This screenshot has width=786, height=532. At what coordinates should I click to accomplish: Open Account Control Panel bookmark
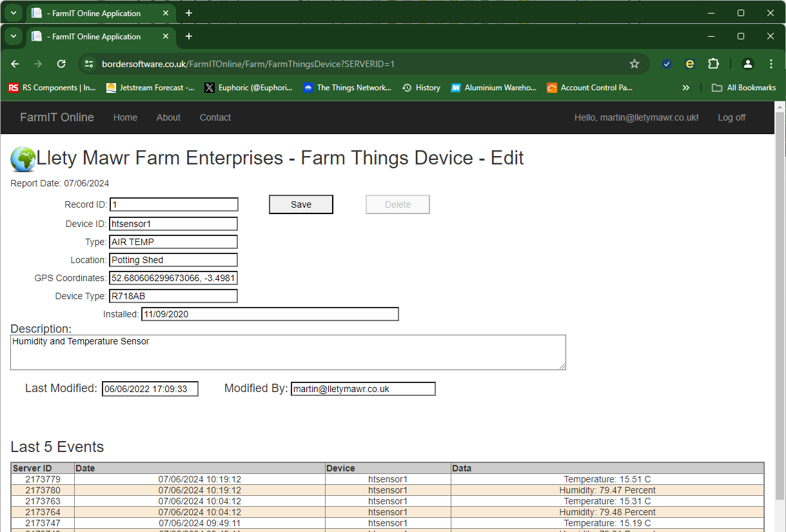[590, 88]
